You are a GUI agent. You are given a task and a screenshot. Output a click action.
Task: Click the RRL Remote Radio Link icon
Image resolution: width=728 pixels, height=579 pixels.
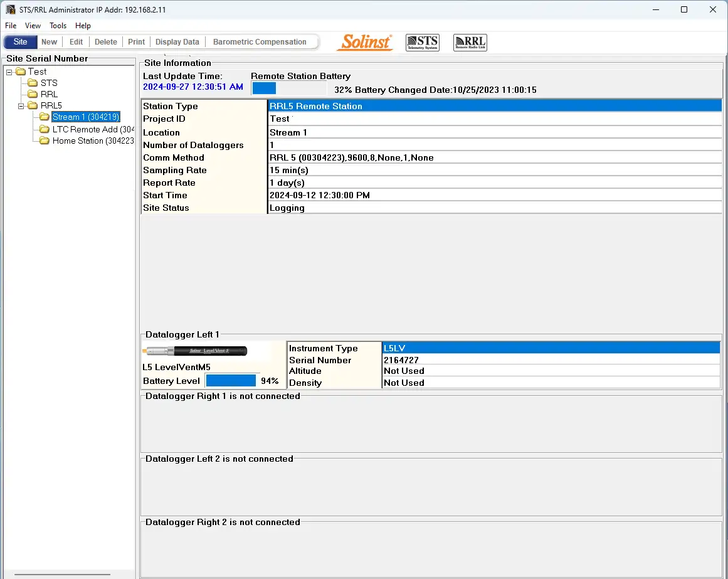click(470, 42)
